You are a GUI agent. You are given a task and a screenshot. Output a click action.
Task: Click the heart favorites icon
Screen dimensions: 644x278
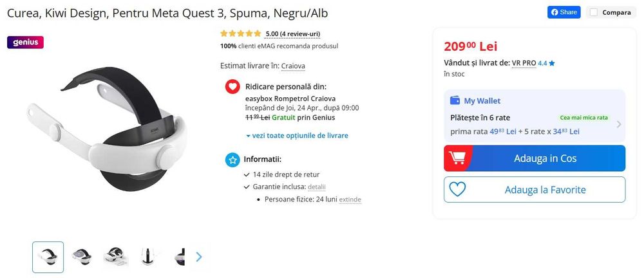(457, 190)
